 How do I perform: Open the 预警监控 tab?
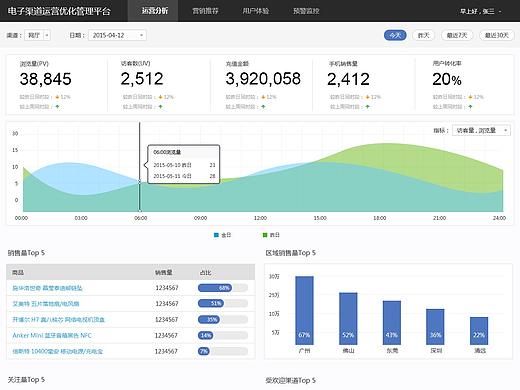point(306,11)
